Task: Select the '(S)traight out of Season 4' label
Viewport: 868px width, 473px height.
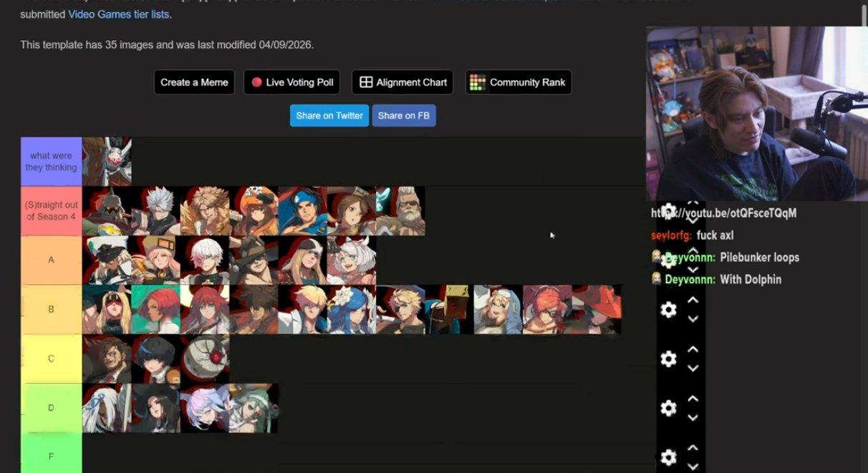Action: coord(51,211)
